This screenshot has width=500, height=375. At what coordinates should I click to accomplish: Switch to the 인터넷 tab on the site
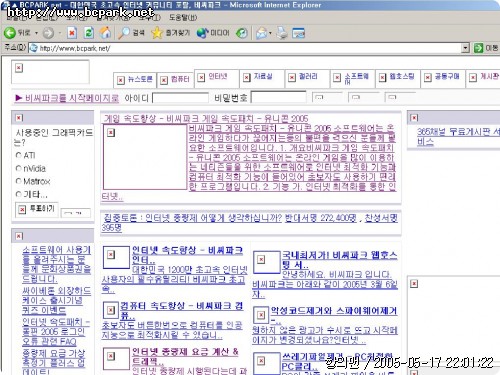point(217,77)
